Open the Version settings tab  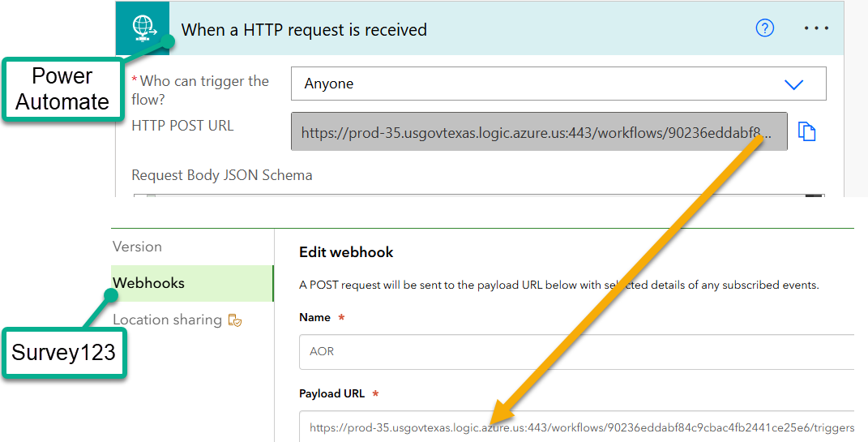click(x=137, y=247)
